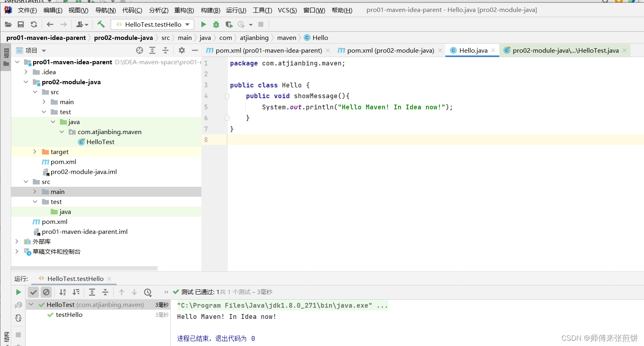Click the project panel horizontal scrollbar

pos(85,268)
